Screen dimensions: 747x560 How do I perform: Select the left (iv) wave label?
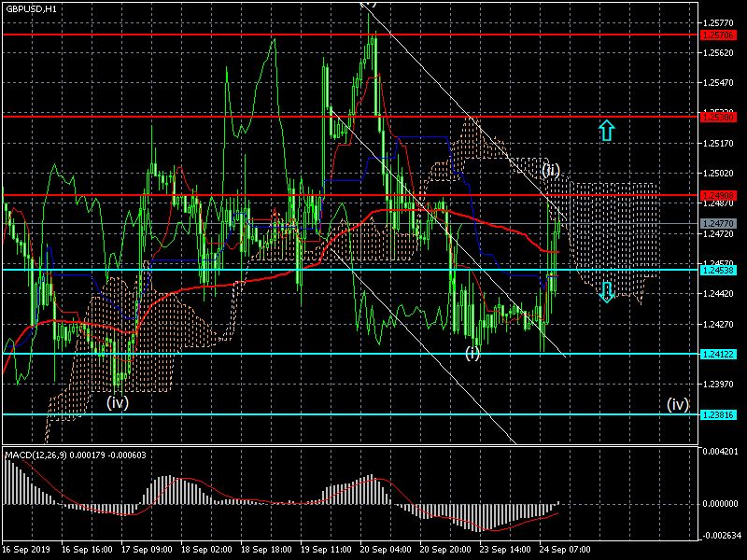117,403
